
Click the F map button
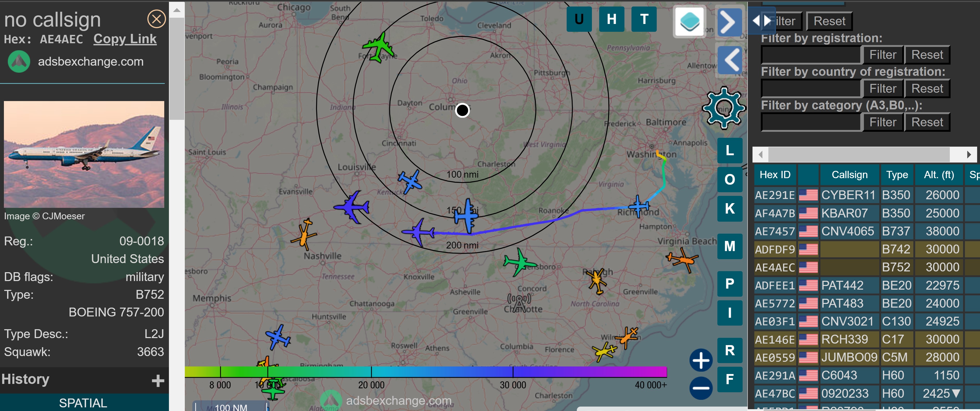[730, 379]
